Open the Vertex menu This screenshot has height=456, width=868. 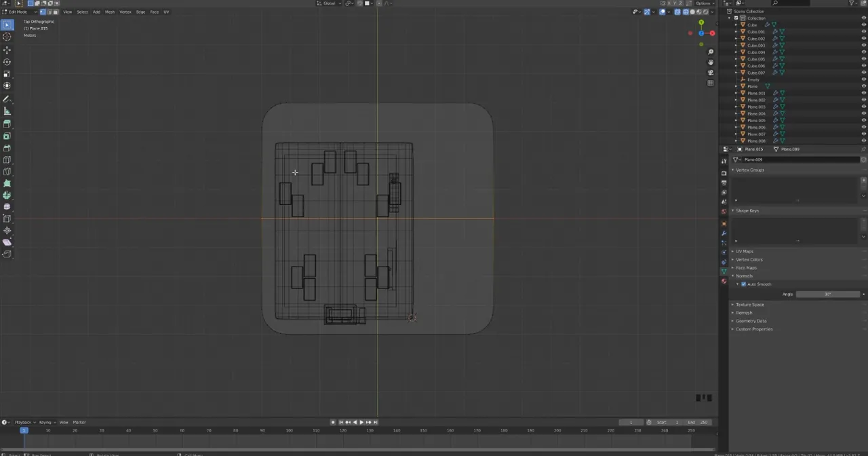click(125, 12)
